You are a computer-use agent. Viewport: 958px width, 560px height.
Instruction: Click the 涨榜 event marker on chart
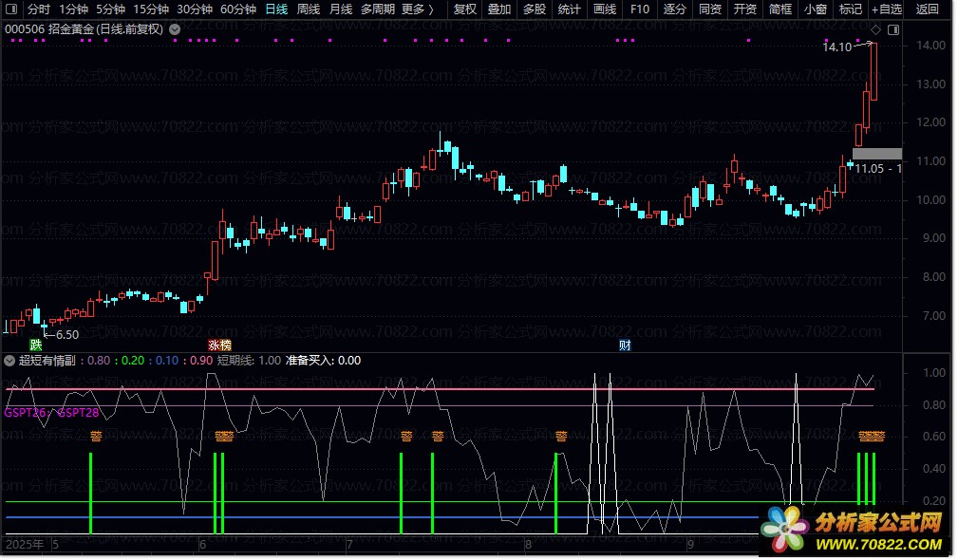pyautogui.click(x=219, y=345)
